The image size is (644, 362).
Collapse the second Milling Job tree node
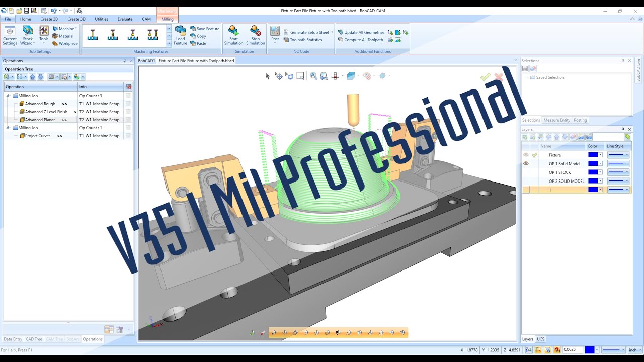pos(8,128)
